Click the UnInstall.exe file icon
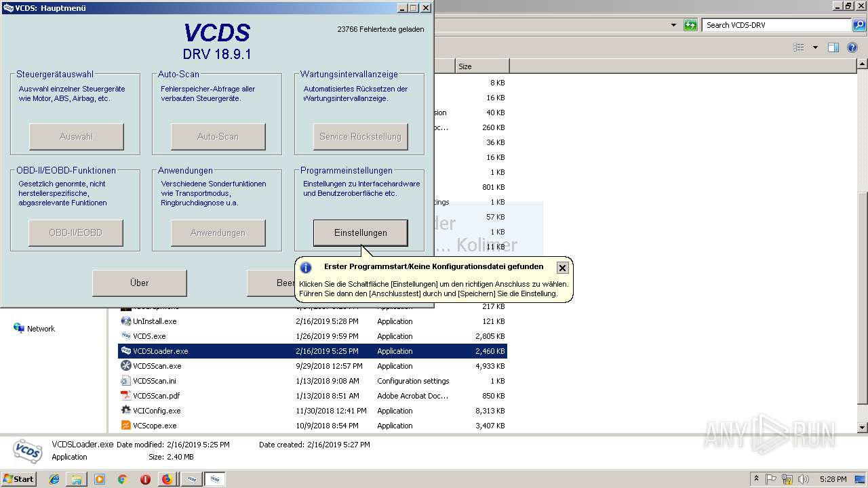The image size is (868, 488). click(125, 321)
